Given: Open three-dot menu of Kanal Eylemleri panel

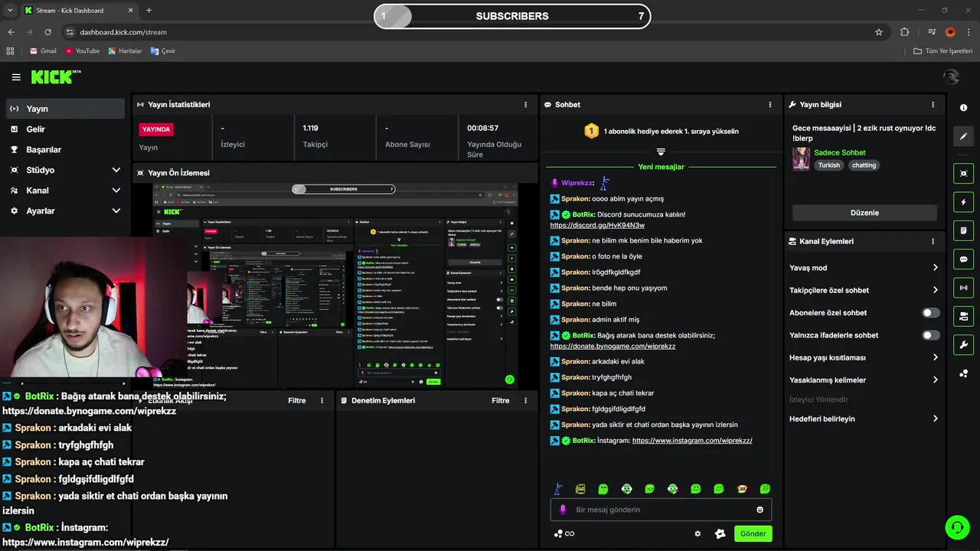Looking at the screenshot, I should (x=933, y=241).
